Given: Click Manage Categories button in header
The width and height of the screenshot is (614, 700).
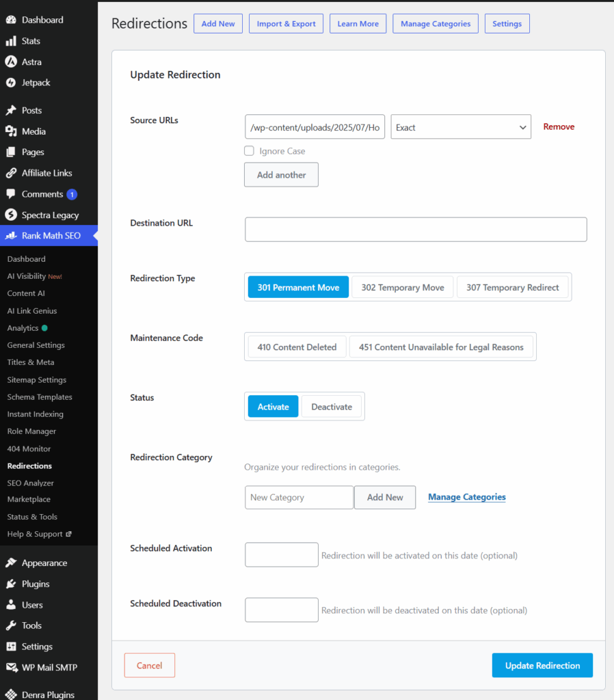Looking at the screenshot, I should 436,24.
